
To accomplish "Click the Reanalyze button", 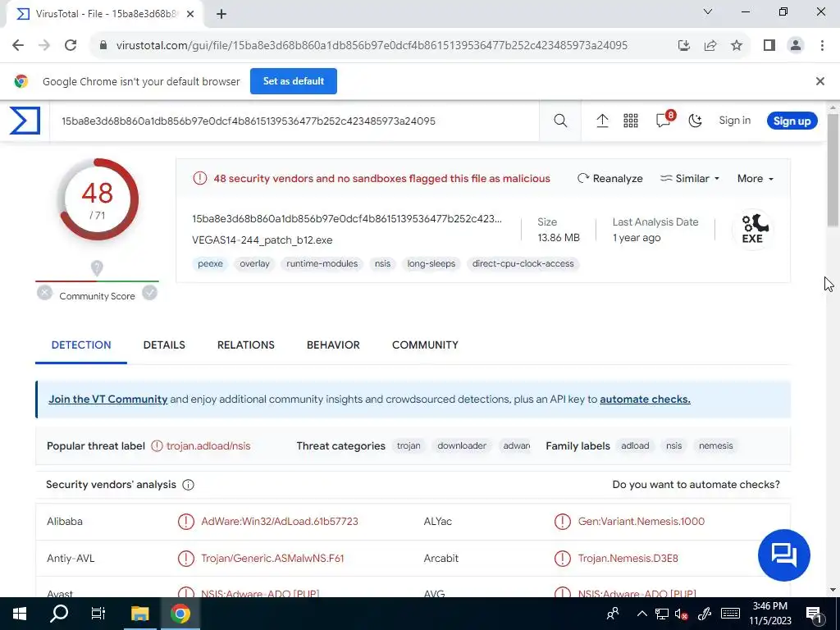I will coord(609,178).
